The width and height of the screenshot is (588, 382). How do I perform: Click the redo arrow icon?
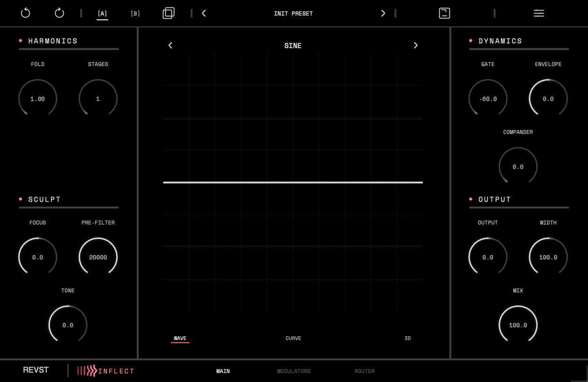59,13
